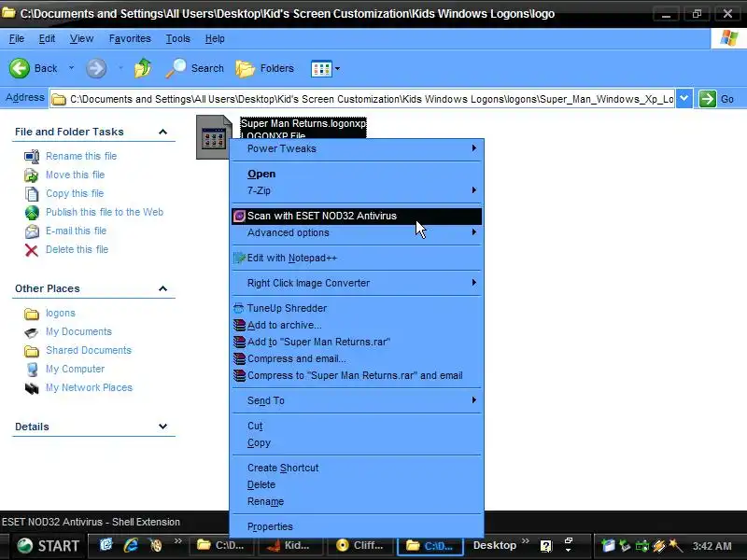Click the red X delete icon
This screenshot has width=747, height=560.
32,250
